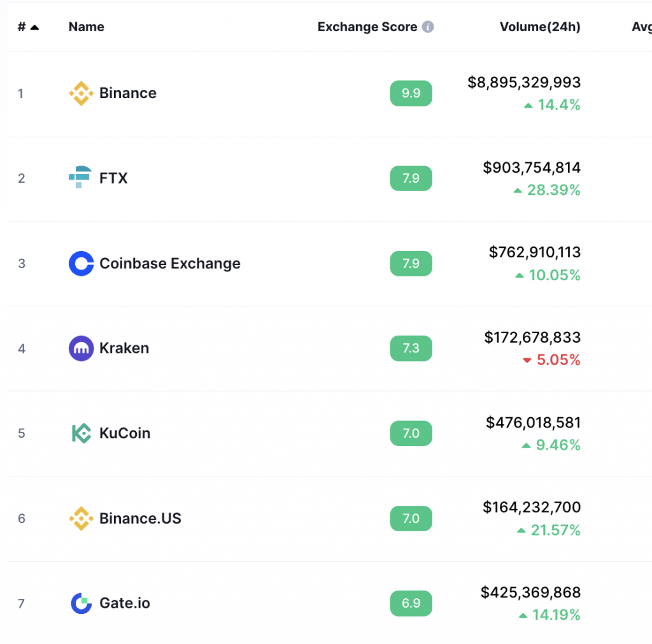Sort by Volume(24h) column header
This screenshot has height=644, width=652.
click(x=540, y=27)
